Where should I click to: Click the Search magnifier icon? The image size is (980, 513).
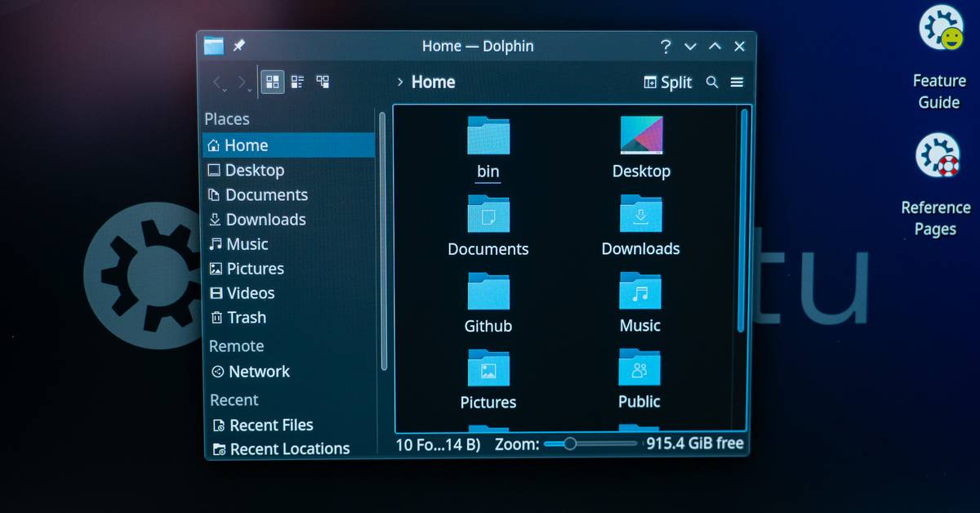(712, 83)
